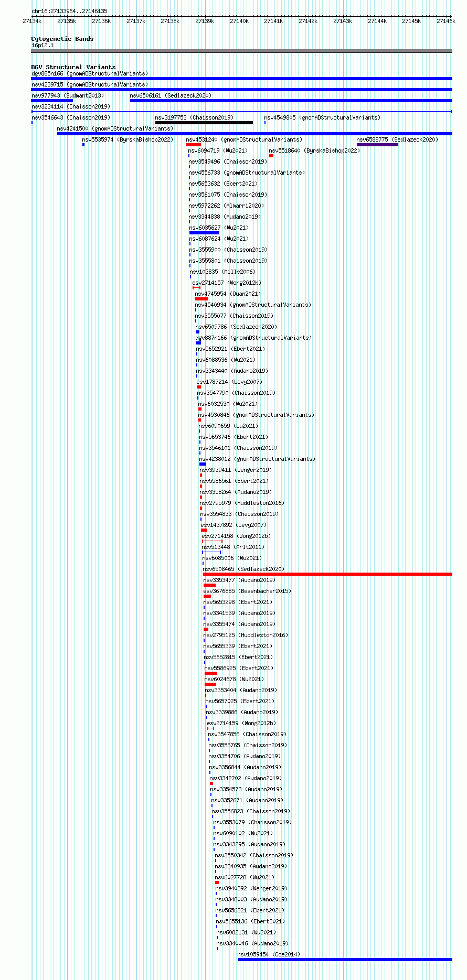
Task: Click the dgv885n166 gnomAD variant label
Action: [90, 73]
